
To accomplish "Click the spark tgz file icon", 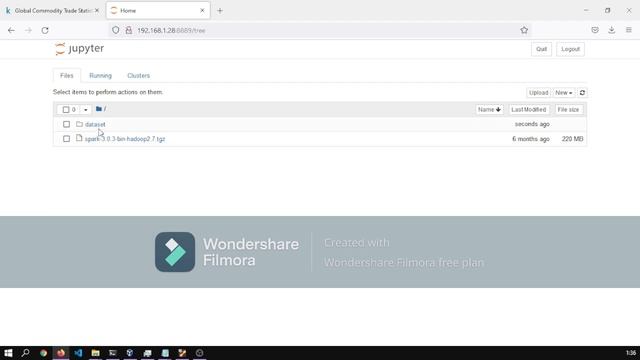I will click(79, 138).
